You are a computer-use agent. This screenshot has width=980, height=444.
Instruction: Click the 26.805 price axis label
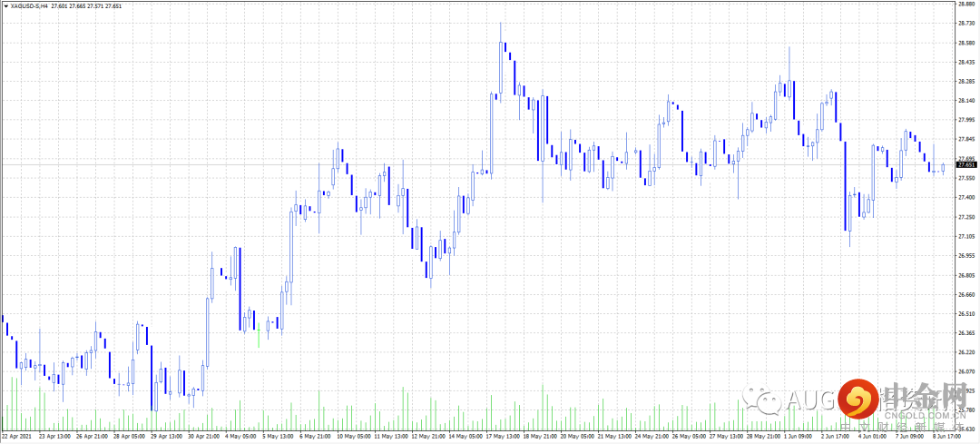tap(966, 275)
